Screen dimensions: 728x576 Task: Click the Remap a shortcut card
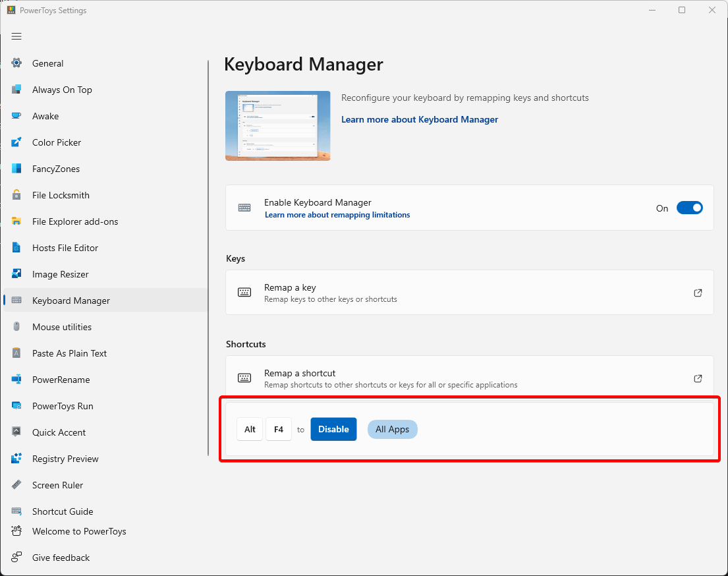469,377
